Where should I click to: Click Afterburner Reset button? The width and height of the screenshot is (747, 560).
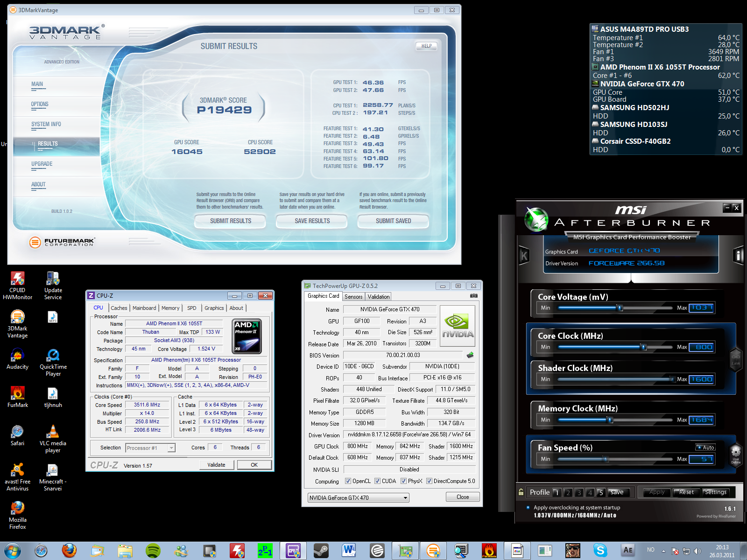click(686, 492)
